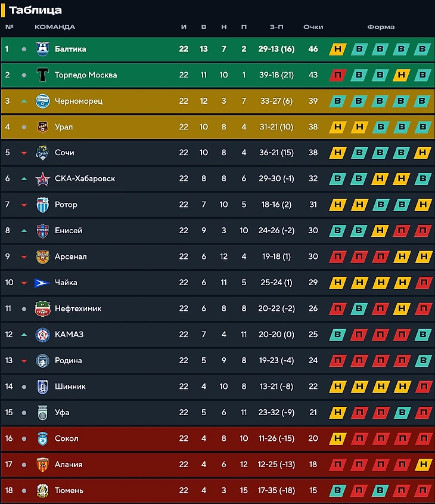The width and height of the screenshot is (435, 504).
Task: Open the Ротор team link
Action: click(66, 205)
